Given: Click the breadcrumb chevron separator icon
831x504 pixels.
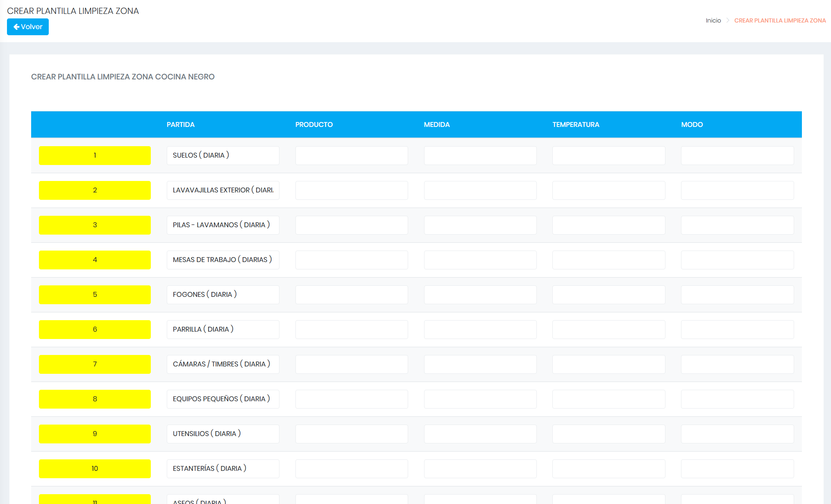Looking at the screenshot, I should [728, 20].
